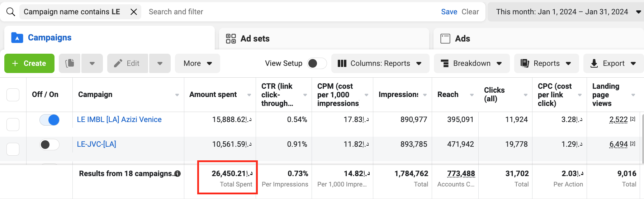Screen dimensions: 644x199
Task: Turn off the LE IMBL [LA] Azizi Venice campaign
Action: point(49,120)
